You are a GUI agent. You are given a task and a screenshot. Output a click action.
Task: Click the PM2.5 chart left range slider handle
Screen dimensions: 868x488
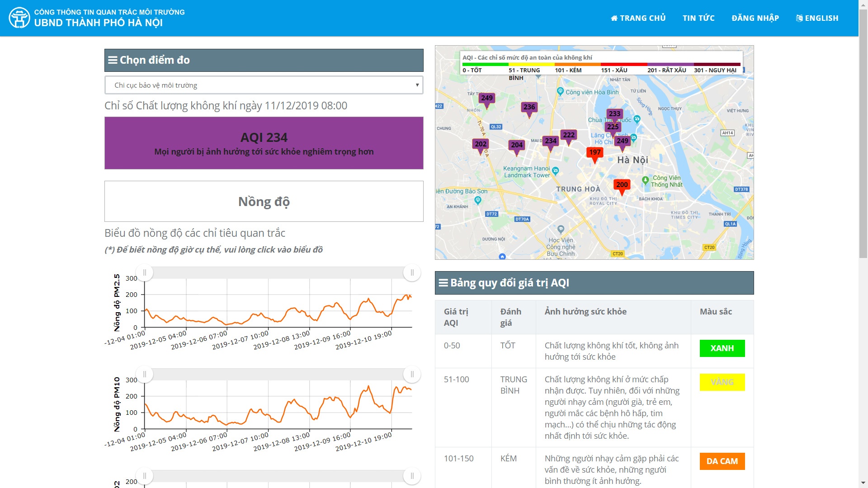(x=145, y=272)
